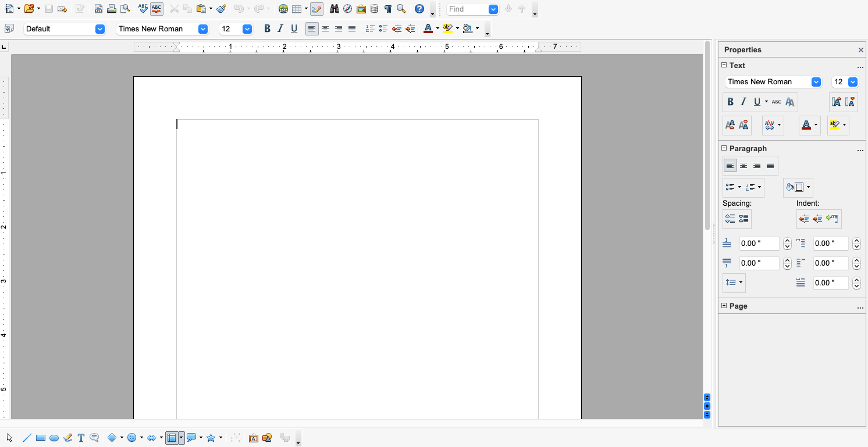Viewport: 868px width, 447px height.
Task: Open Find & Replace binoculars icon
Action: (x=334, y=9)
